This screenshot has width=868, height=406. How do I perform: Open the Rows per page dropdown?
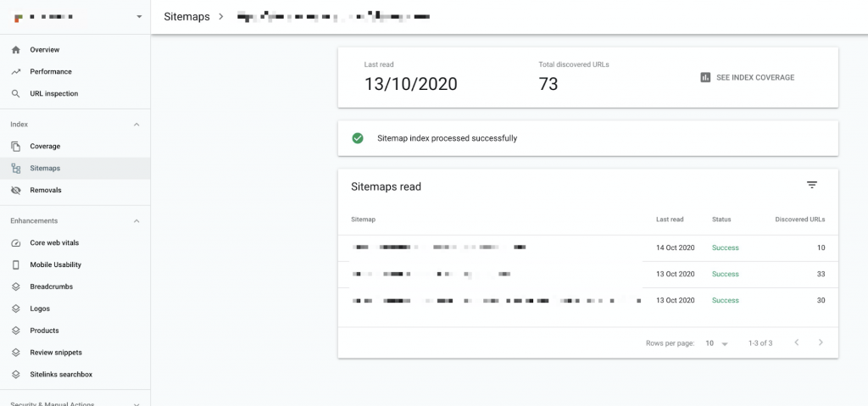[x=717, y=343]
